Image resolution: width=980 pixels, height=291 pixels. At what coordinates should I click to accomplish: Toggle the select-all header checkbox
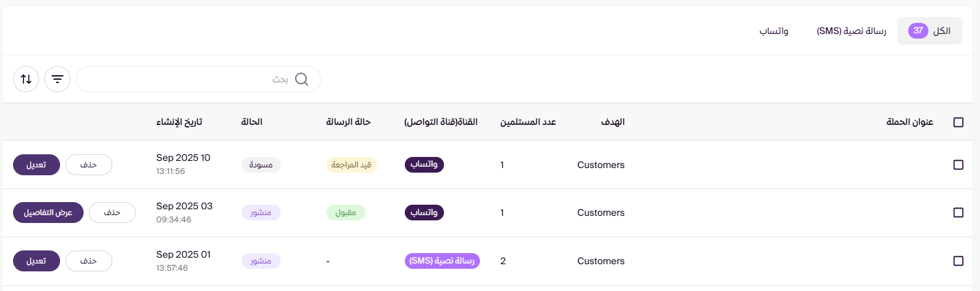coord(958,122)
